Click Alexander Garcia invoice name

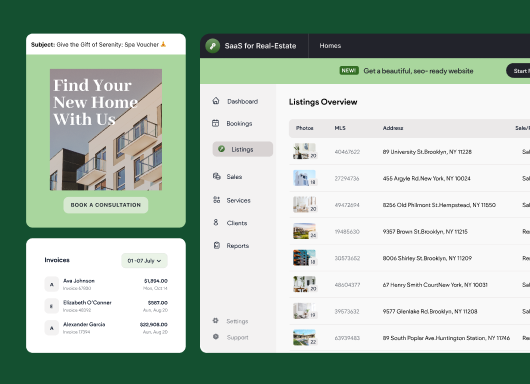pos(84,325)
